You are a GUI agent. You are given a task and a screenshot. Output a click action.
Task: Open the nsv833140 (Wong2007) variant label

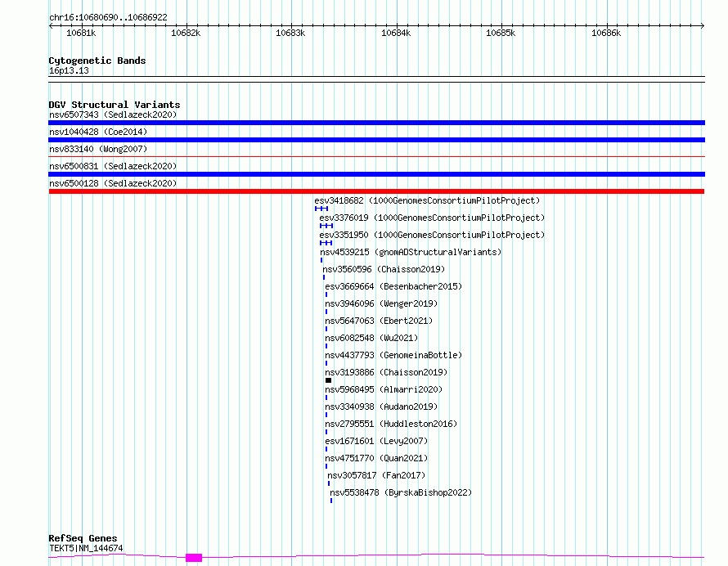click(98, 149)
